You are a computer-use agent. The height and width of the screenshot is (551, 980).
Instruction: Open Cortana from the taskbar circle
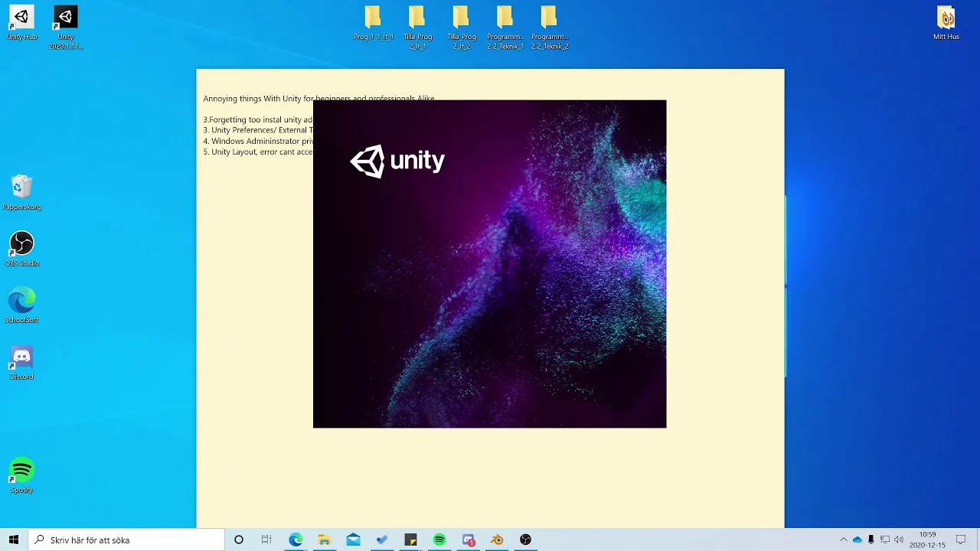239,540
